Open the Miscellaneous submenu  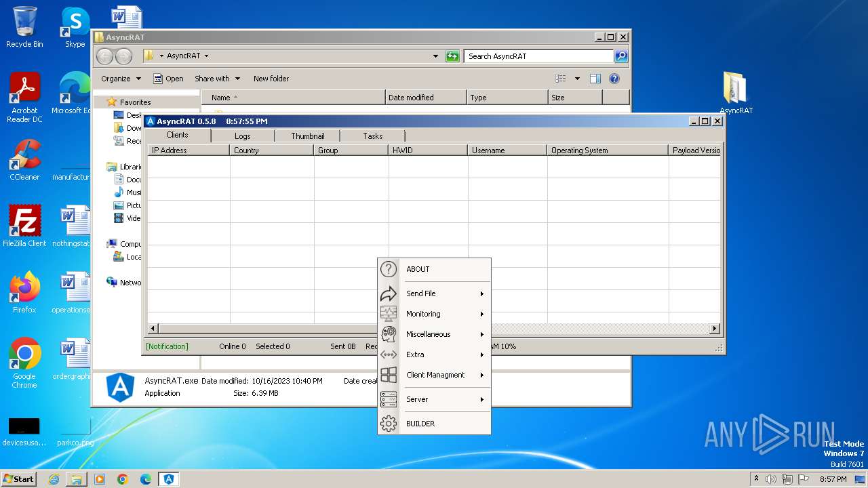434,334
